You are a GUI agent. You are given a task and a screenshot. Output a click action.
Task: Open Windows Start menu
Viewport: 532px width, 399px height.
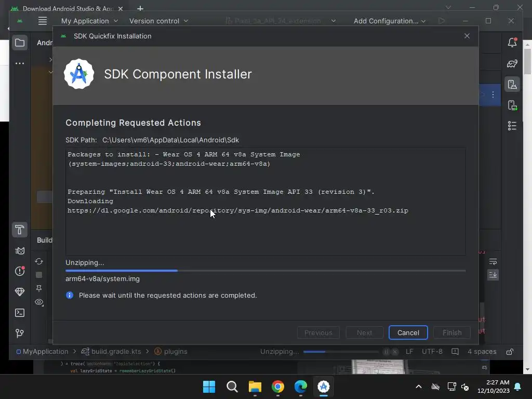[x=209, y=387]
